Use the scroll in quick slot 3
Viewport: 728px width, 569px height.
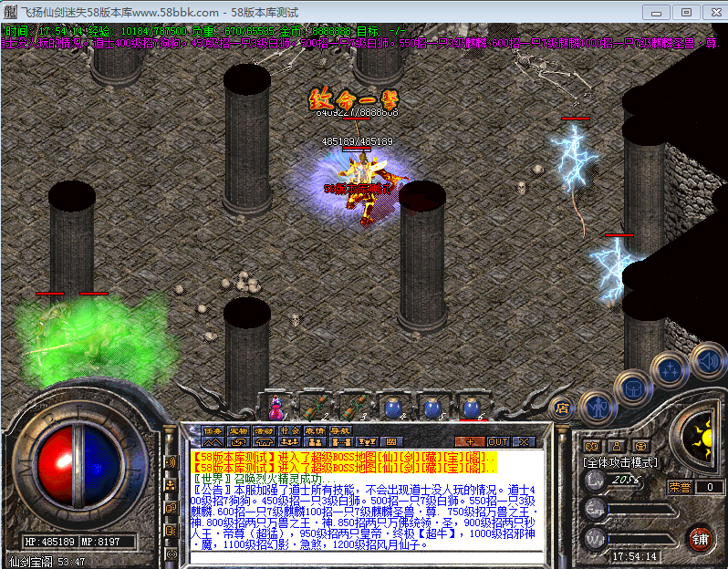coord(354,408)
